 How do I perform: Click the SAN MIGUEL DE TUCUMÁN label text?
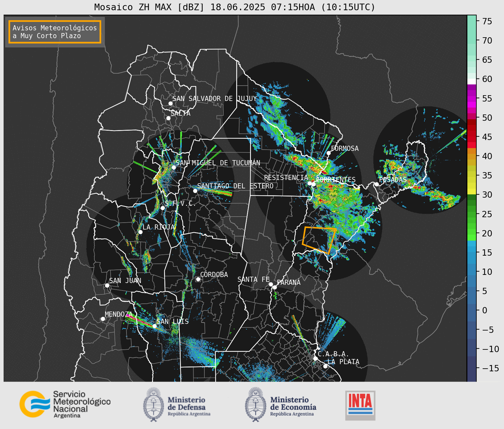click(218, 163)
